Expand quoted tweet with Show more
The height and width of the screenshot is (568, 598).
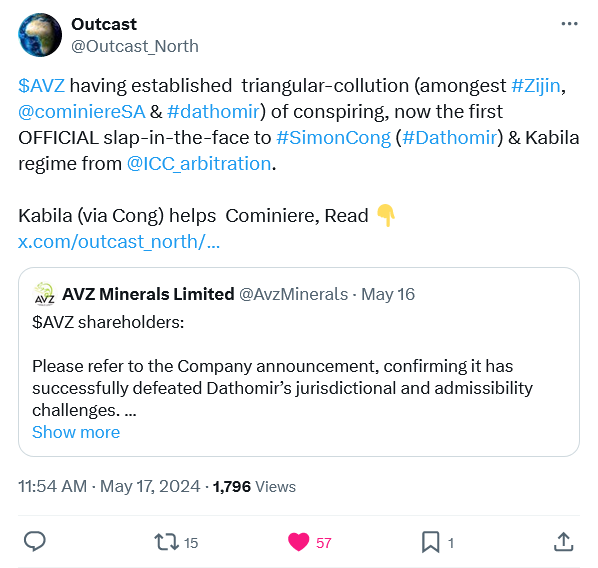[76, 432]
